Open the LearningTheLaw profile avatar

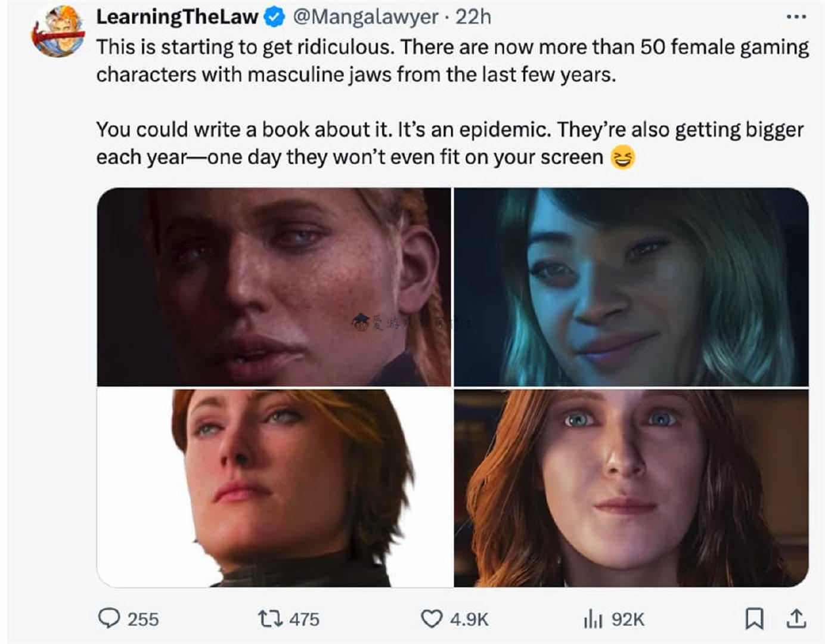coord(58,31)
